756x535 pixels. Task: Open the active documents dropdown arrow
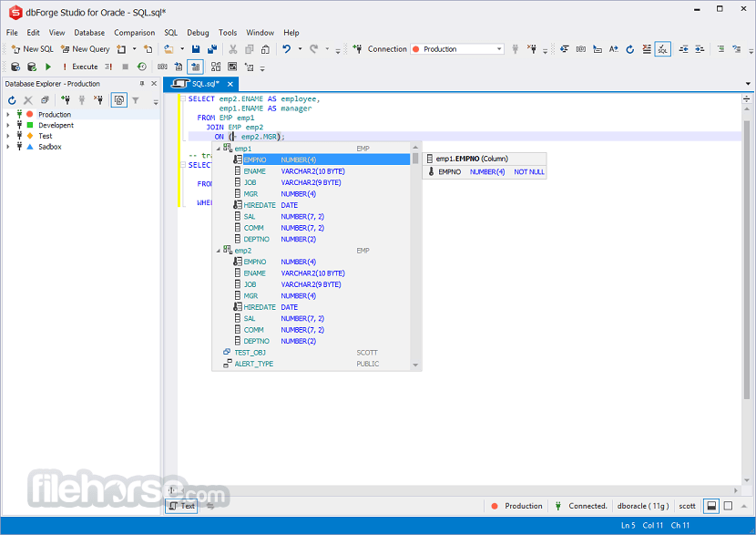pyautogui.click(x=748, y=84)
